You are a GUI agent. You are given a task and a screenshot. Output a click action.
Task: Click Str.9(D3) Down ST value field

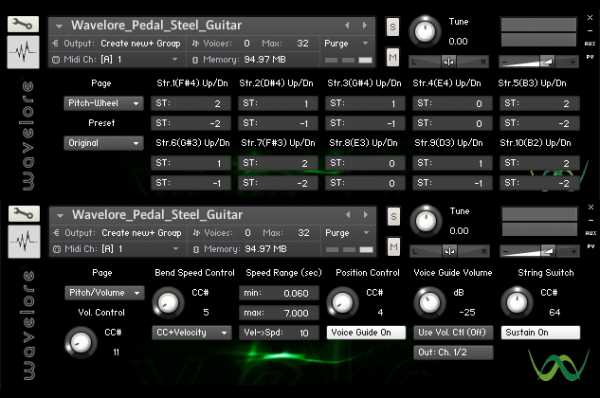point(453,183)
